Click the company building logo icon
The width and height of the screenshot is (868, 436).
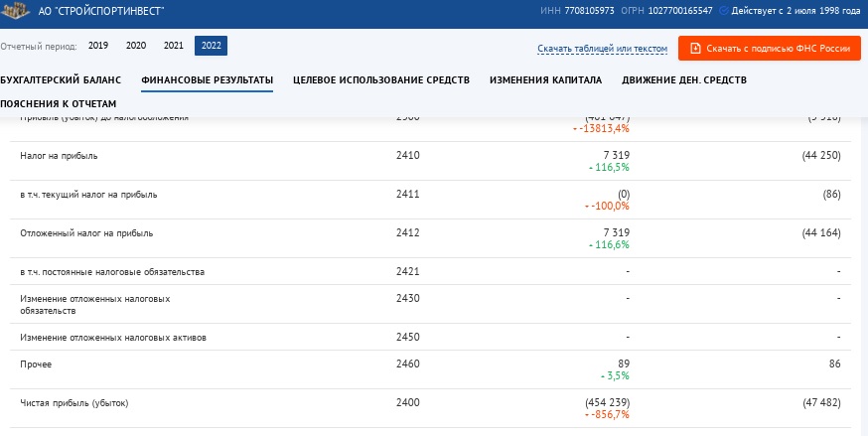pyautogui.click(x=15, y=10)
